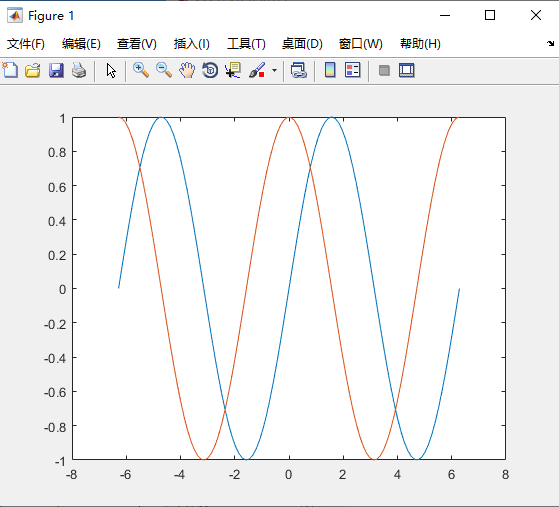Click the x-axis label 8
The image size is (559, 507).
point(505,475)
